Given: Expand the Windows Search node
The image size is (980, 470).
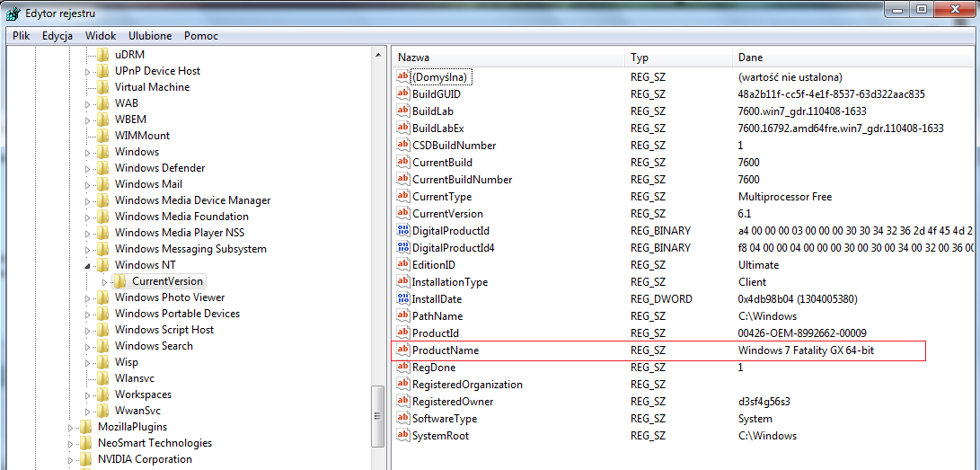Looking at the screenshot, I should [x=88, y=346].
